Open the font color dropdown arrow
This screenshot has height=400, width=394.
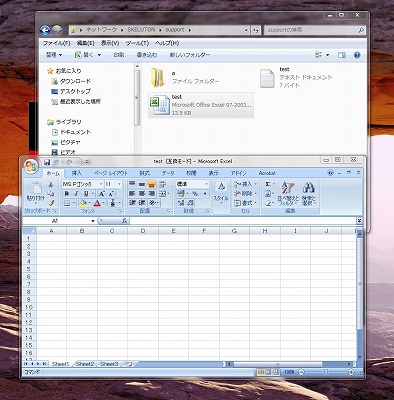pyautogui.click(x=103, y=203)
